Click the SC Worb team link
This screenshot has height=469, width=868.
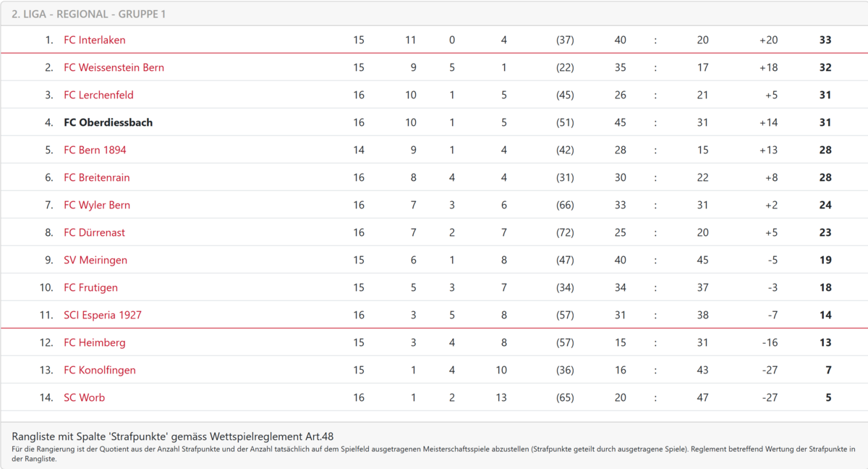84,397
